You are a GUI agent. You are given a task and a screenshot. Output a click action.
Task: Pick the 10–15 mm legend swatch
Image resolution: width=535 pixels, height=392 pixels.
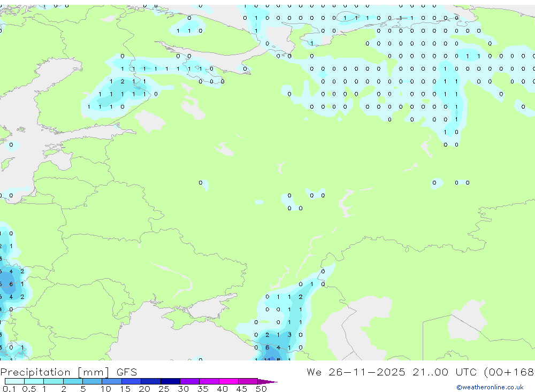(x=112, y=381)
